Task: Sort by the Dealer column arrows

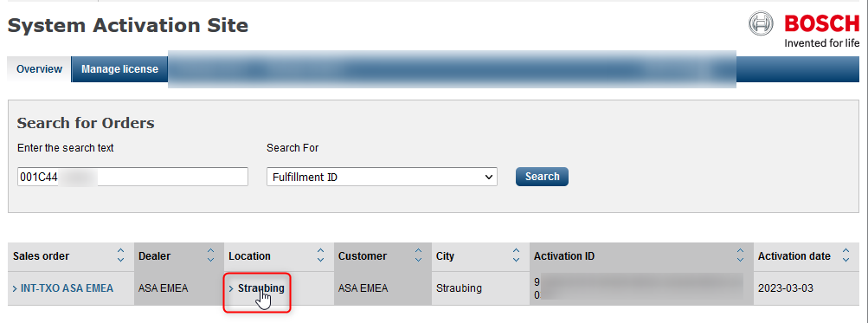Action: pos(210,255)
